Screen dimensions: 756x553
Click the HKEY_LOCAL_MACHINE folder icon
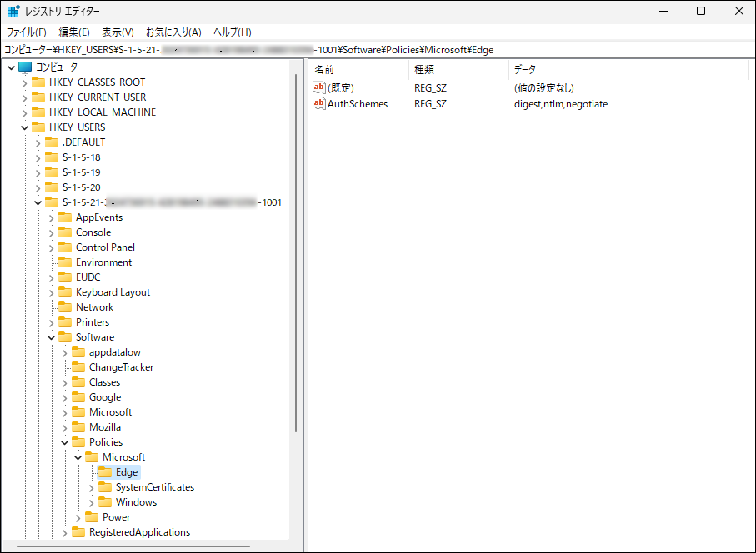[38, 112]
